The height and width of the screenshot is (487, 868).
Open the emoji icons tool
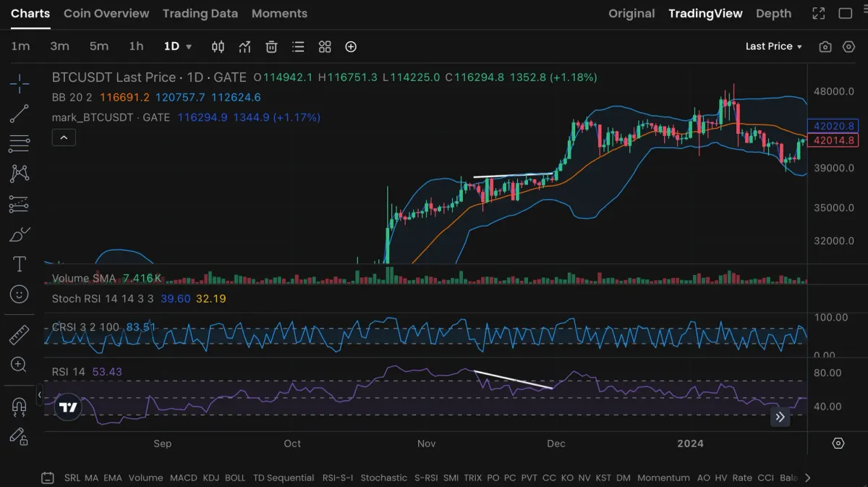click(x=20, y=294)
